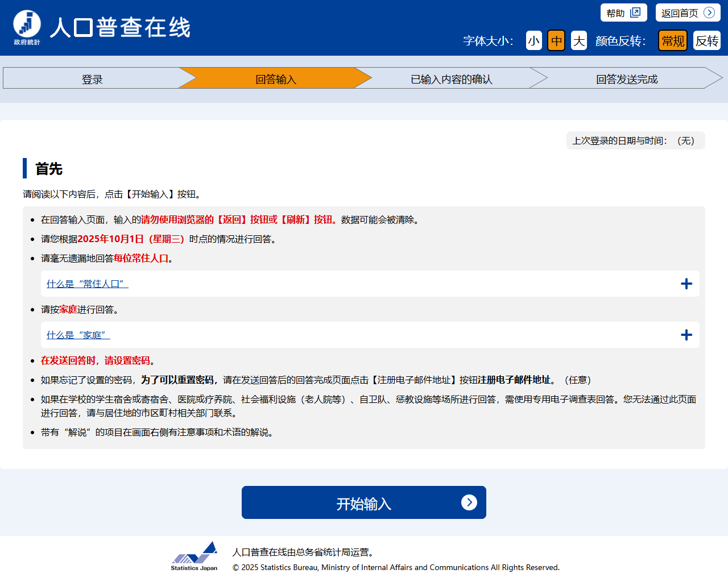Set font size to small (小)

(x=533, y=40)
